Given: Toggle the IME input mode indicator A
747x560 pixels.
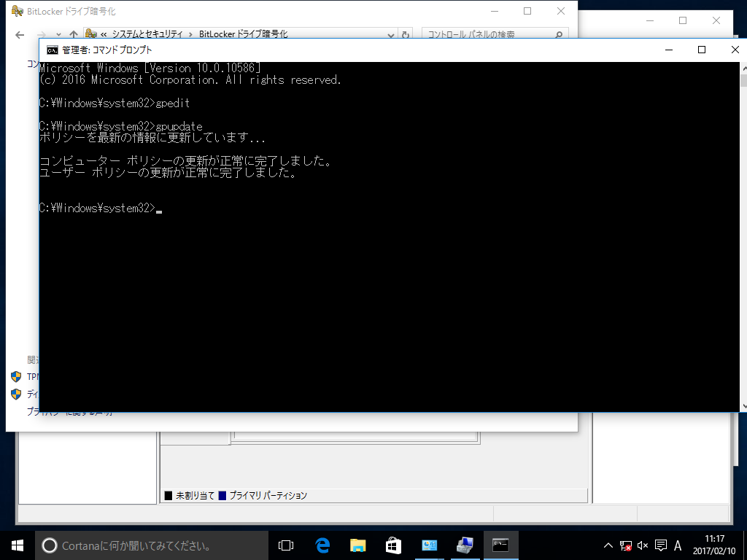Looking at the screenshot, I should [x=678, y=545].
